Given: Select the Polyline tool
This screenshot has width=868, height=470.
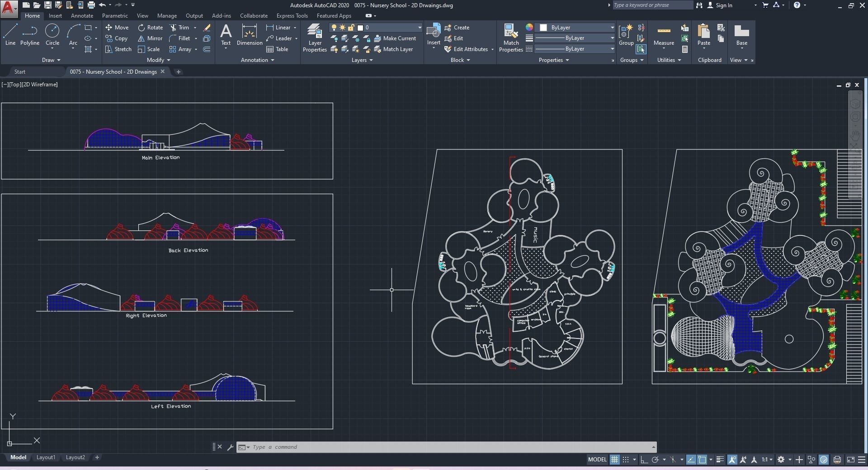Looking at the screenshot, I should tap(30, 35).
